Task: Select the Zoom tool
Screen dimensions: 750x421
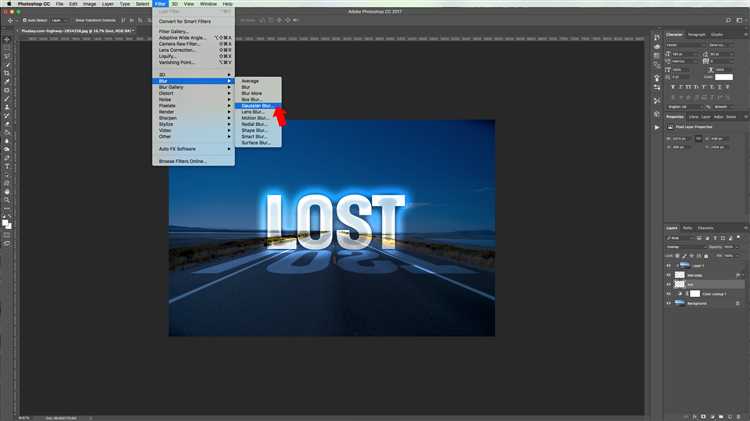Action: 7,200
